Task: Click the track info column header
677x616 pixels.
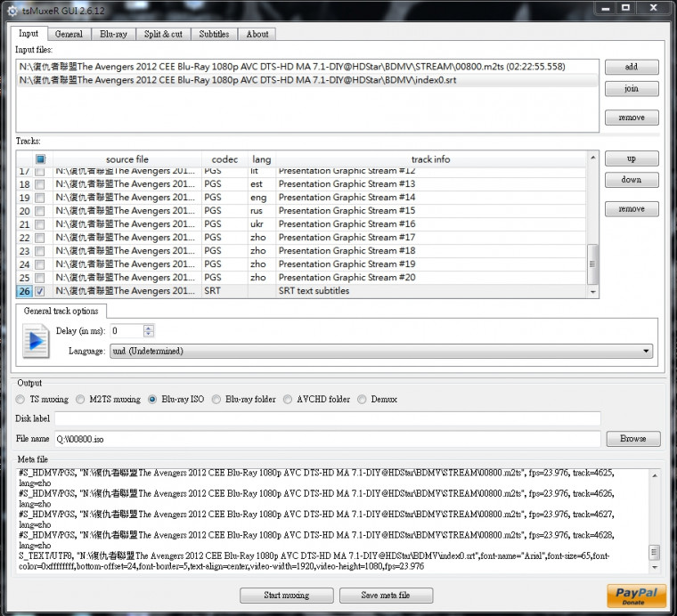Action: [430, 159]
